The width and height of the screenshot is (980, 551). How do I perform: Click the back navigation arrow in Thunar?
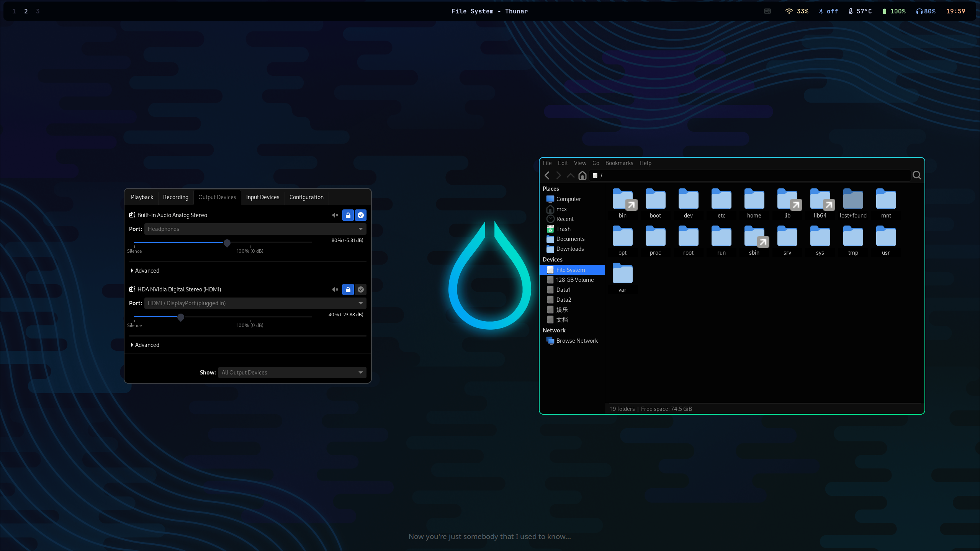547,175
